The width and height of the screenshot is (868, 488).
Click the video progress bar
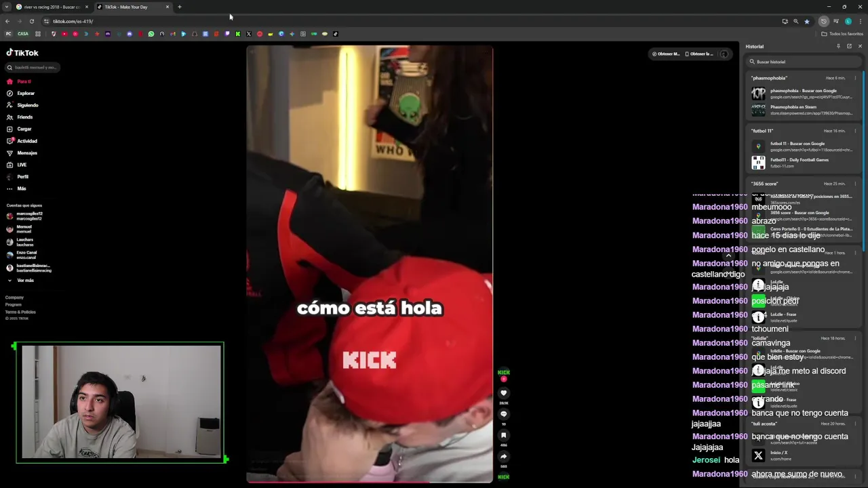click(x=370, y=482)
